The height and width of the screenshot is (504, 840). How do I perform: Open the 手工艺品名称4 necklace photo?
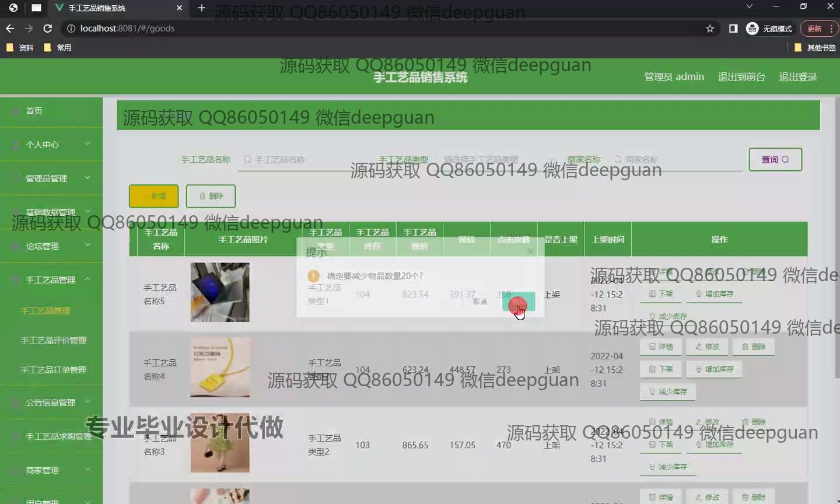[220, 368]
